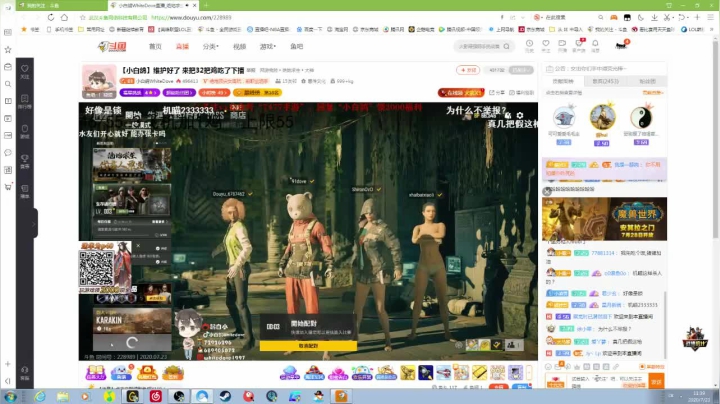Click the browser sidebar star favorites icon
Viewport: 720px width, 404px height.
[x=8, y=50]
